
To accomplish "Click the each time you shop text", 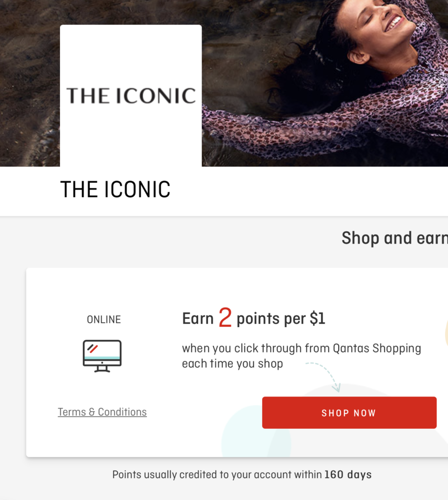I will coord(232,363).
